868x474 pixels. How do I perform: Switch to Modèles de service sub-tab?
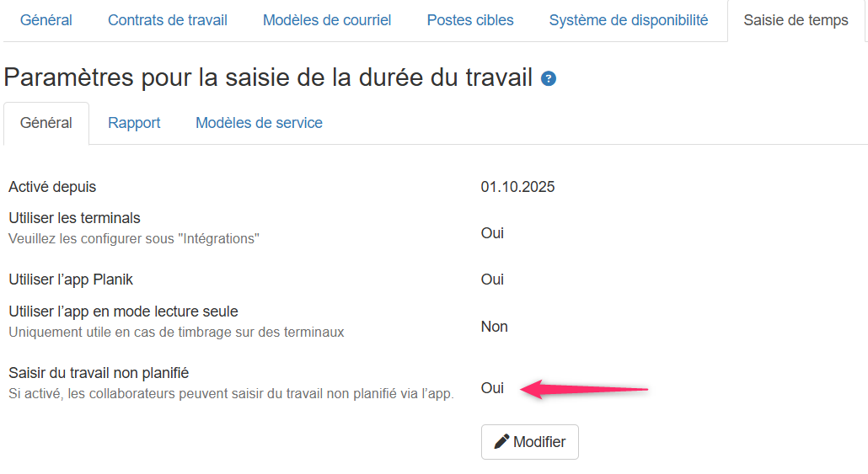tap(259, 123)
